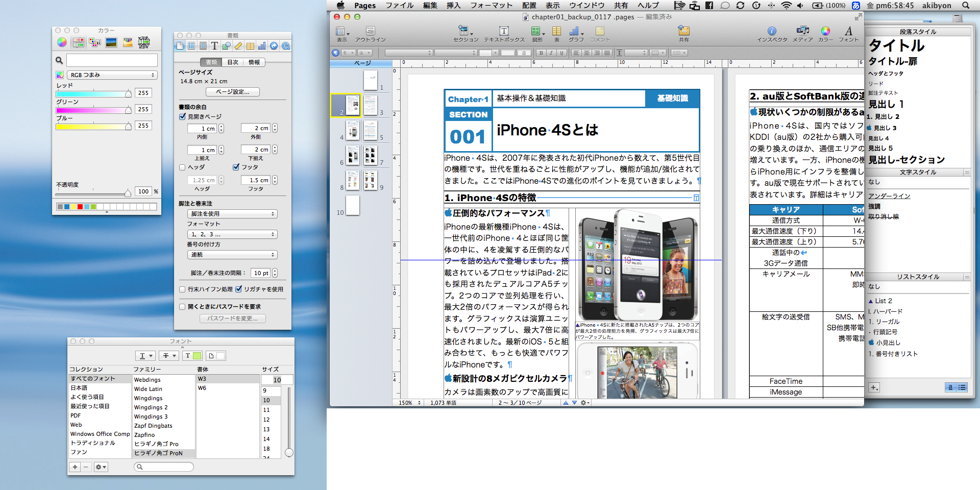Apply bold from the format bar
Image resolution: width=980 pixels, height=490 pixels.
click(x=541, y=53)
